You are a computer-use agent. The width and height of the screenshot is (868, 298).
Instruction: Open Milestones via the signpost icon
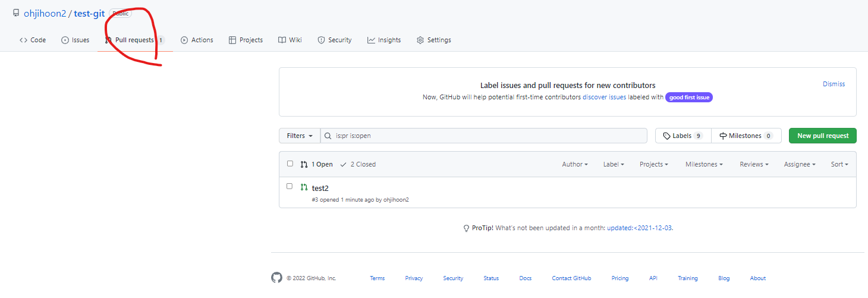723,136
